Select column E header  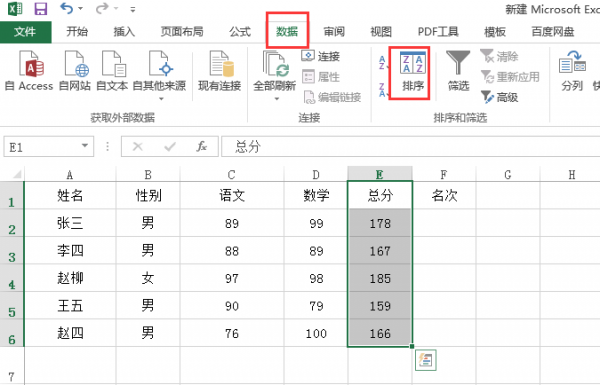[380, 175]
